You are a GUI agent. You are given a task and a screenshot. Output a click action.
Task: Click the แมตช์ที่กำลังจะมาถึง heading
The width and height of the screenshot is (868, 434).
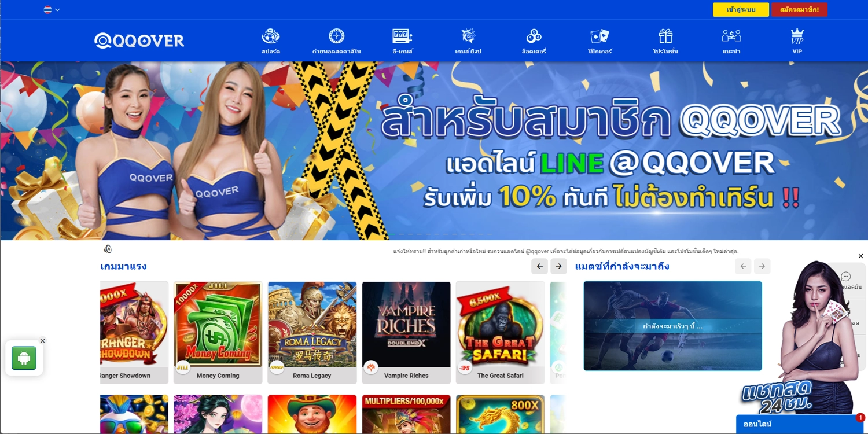point(622,266)
